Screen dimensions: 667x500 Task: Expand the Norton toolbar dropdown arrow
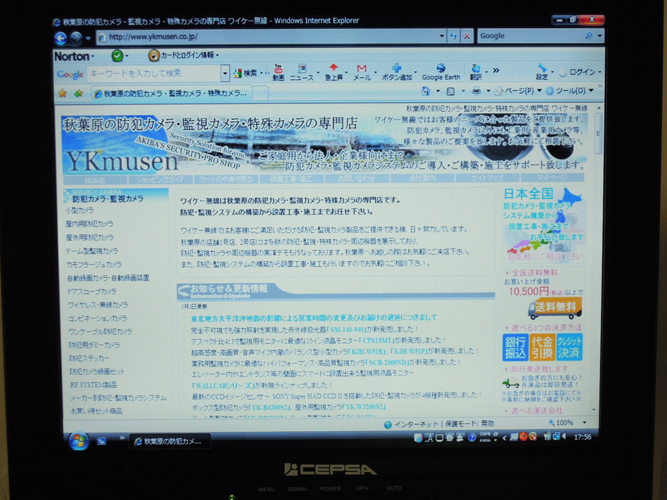(x=97, y=56)
